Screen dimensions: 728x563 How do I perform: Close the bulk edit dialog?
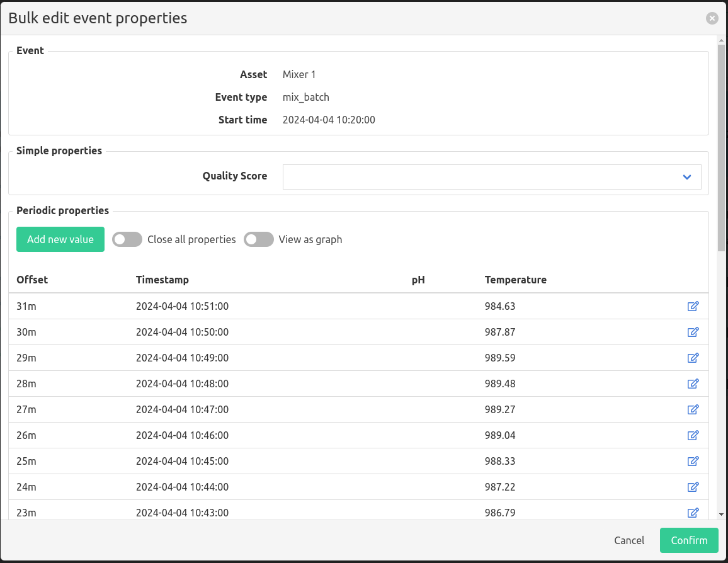(712, 18)
